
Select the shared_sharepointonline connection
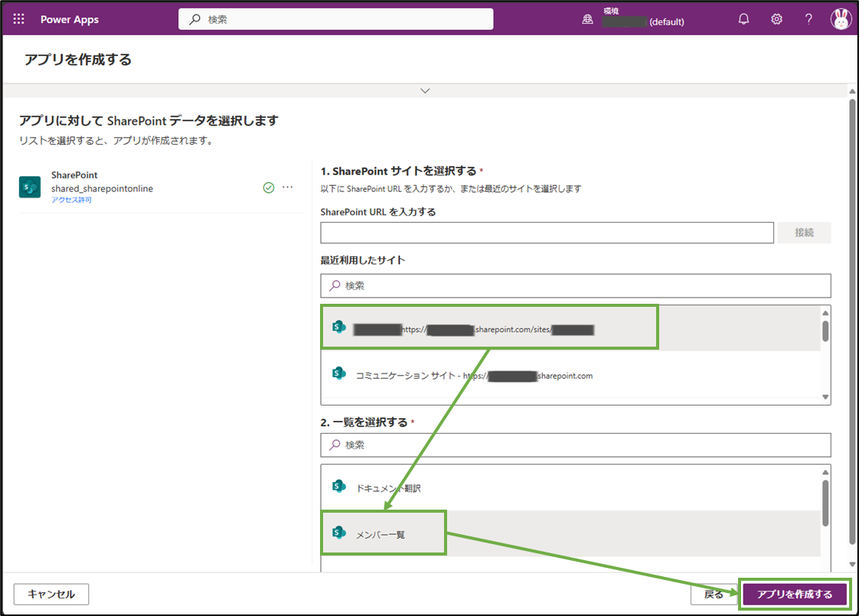point(162,187)
